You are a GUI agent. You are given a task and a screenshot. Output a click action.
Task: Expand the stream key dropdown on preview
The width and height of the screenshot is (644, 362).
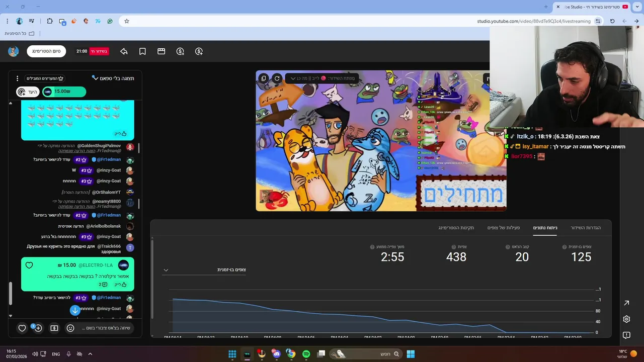(322, 78)
